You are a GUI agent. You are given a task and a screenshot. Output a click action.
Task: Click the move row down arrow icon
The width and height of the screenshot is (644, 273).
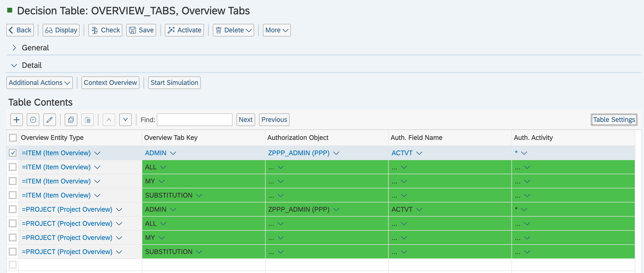coord(125,120)
